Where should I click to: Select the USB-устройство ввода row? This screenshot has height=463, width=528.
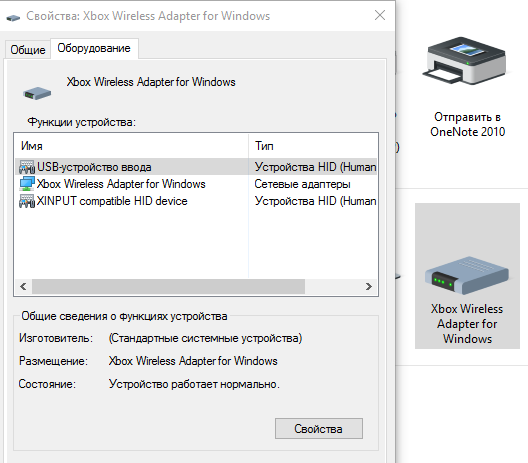pos(196,167)
